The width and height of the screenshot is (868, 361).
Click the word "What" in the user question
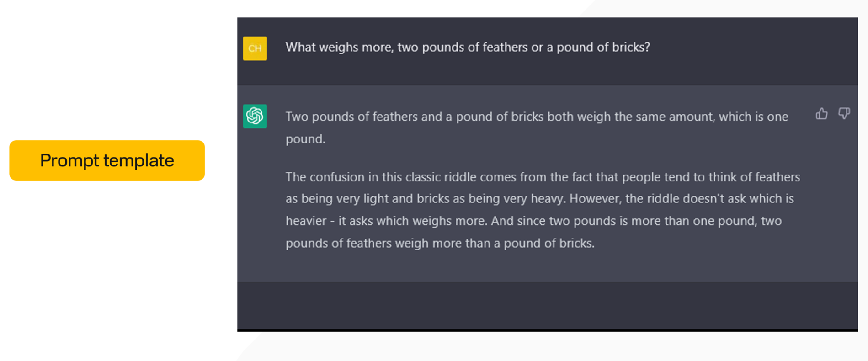pyautogui.click(x=300, y=48)
